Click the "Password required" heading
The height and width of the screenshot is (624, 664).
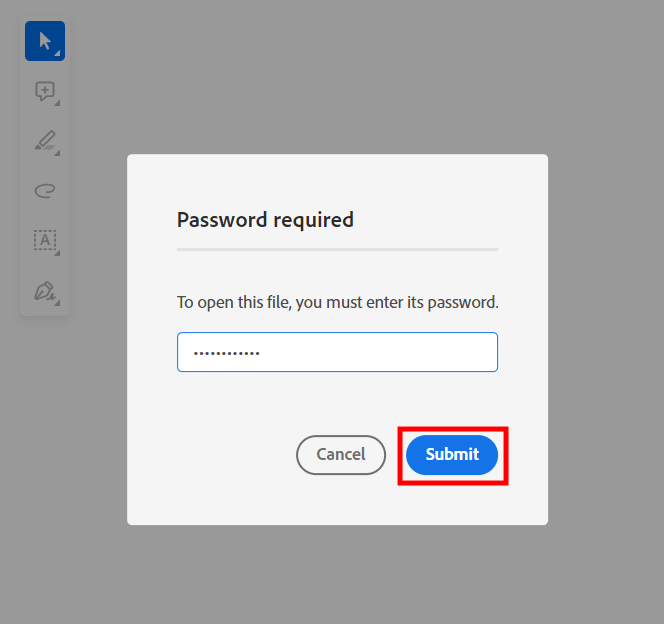pyautogui.click(x=265, y=219)
